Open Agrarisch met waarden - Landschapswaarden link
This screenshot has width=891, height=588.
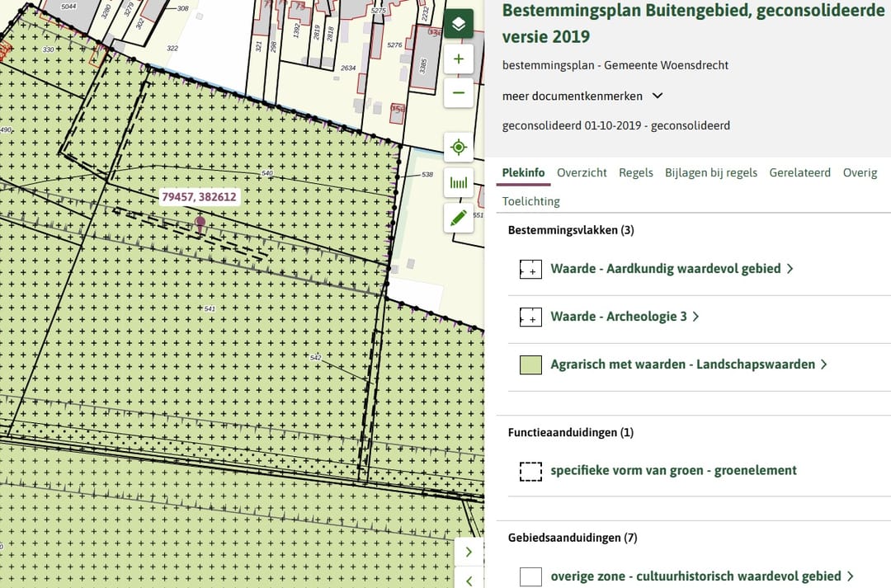pyautogui.click(x=688, y=365)
